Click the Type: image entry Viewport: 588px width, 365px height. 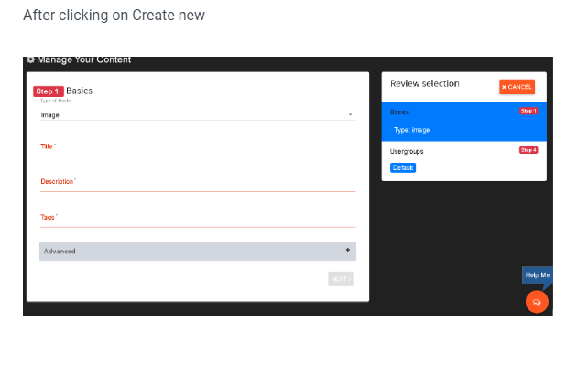pos(412,130)
